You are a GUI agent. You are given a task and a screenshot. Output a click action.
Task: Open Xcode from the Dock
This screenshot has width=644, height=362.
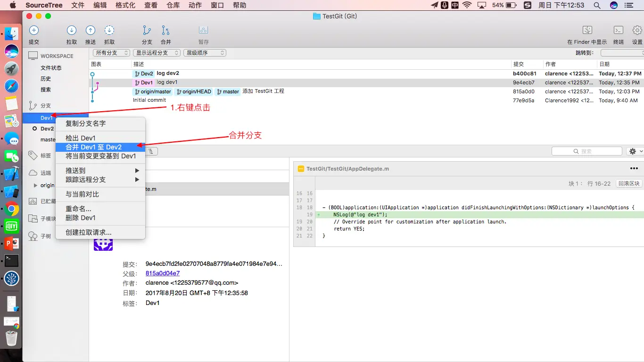pos(11,174)
